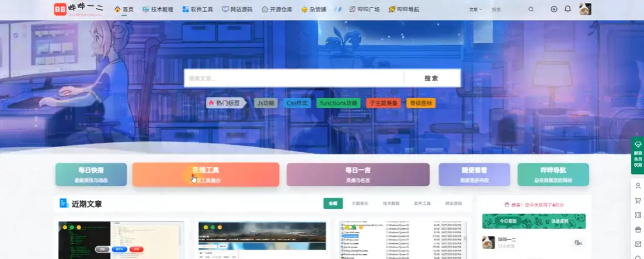Click the 今日签到 check-in button
Viewport: 644px width, 259px height.
pos(509,221)
